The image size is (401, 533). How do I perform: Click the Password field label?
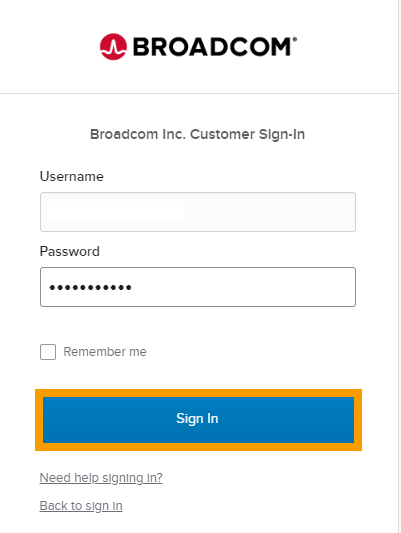70,252
